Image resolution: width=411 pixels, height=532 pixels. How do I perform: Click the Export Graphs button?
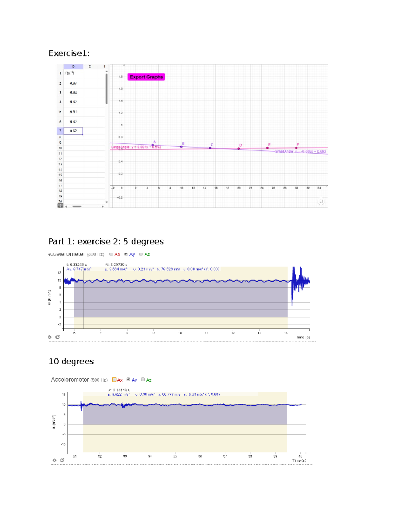tap(146, 77)
